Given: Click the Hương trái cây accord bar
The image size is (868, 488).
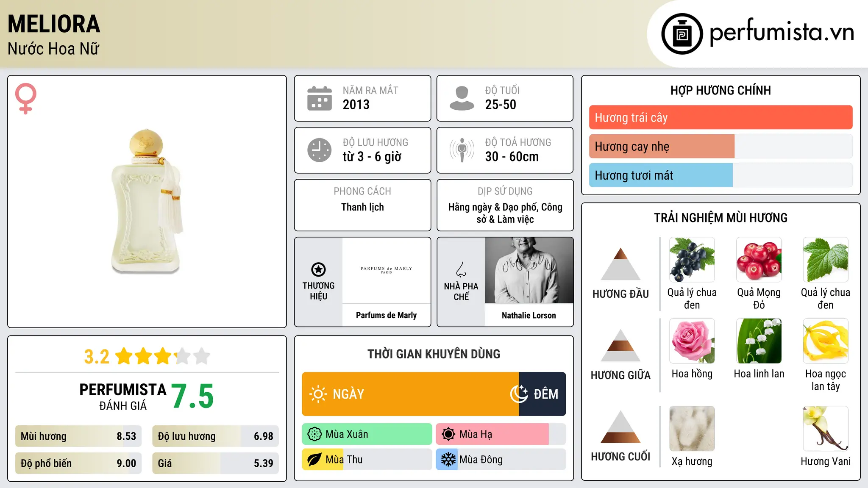Looking at the screenshot, I should (721, 117).
